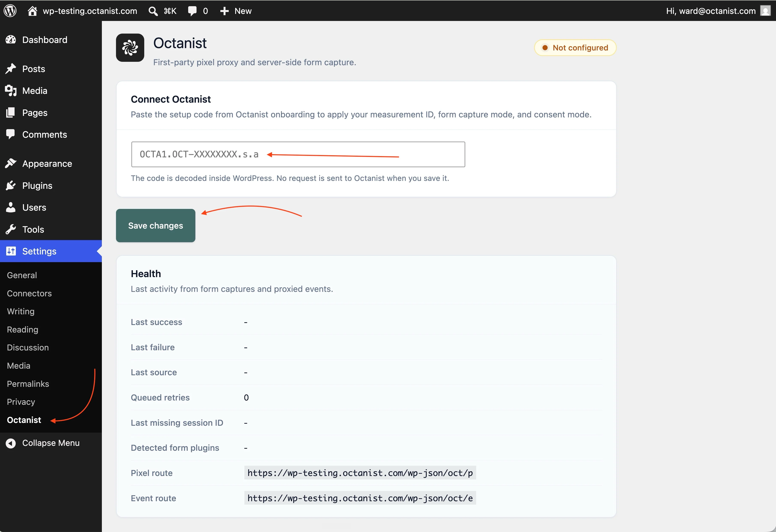Open Media settings submenu item

pos(18,366)
